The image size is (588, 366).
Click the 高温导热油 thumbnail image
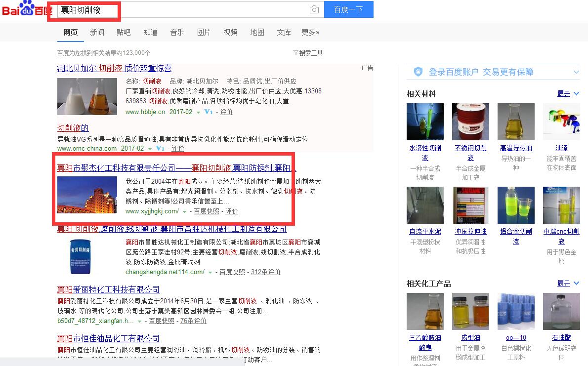(516, 122)
